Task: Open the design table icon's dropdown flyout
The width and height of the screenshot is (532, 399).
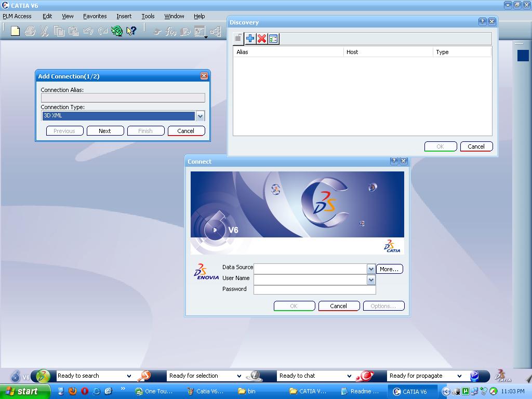Action: coord(206,37)
